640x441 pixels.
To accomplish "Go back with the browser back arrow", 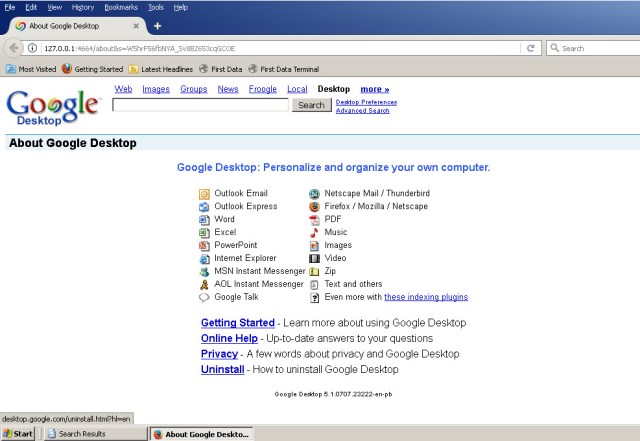I will point(13,48).
